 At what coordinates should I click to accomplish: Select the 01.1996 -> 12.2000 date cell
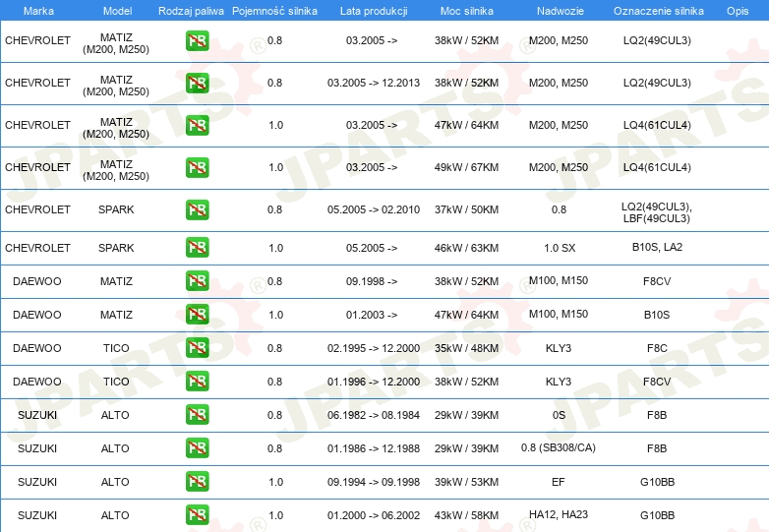click(374, 381)
